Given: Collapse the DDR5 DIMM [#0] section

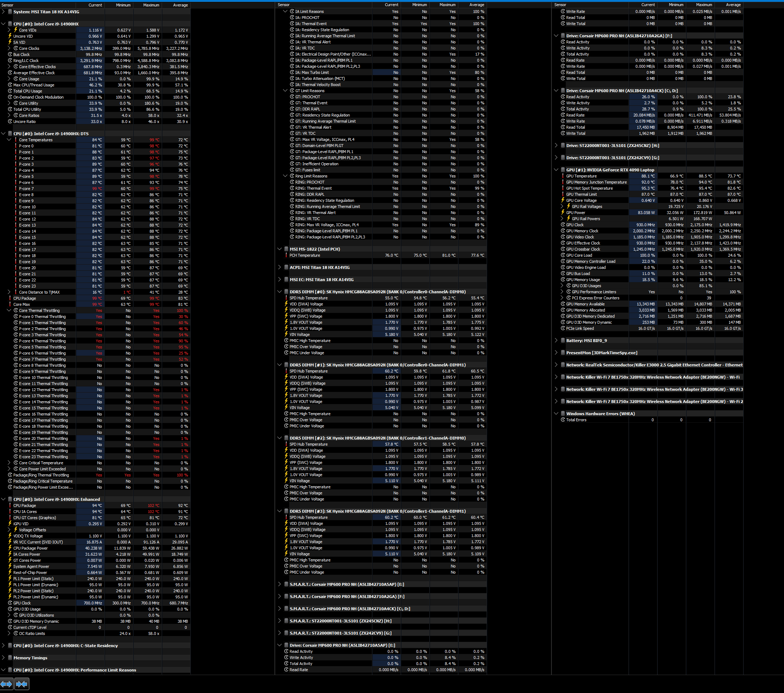Looking at the screenshot, I should pos(279,291).
